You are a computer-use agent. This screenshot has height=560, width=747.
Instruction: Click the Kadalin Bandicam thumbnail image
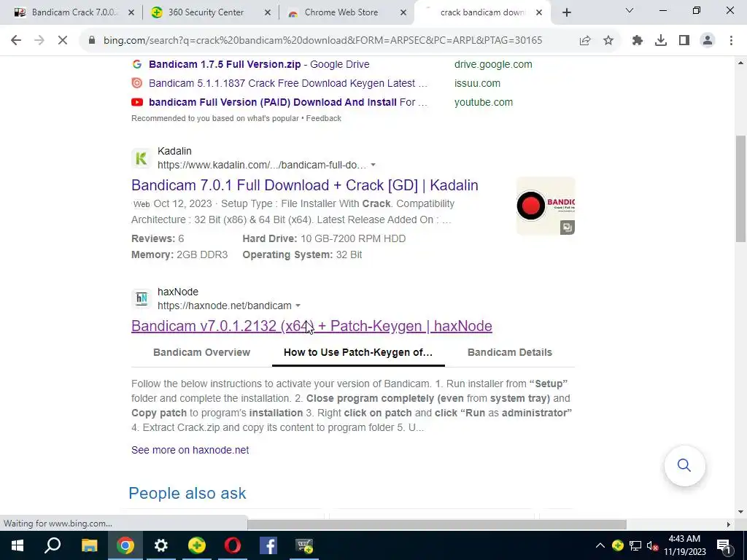(546, 206)
